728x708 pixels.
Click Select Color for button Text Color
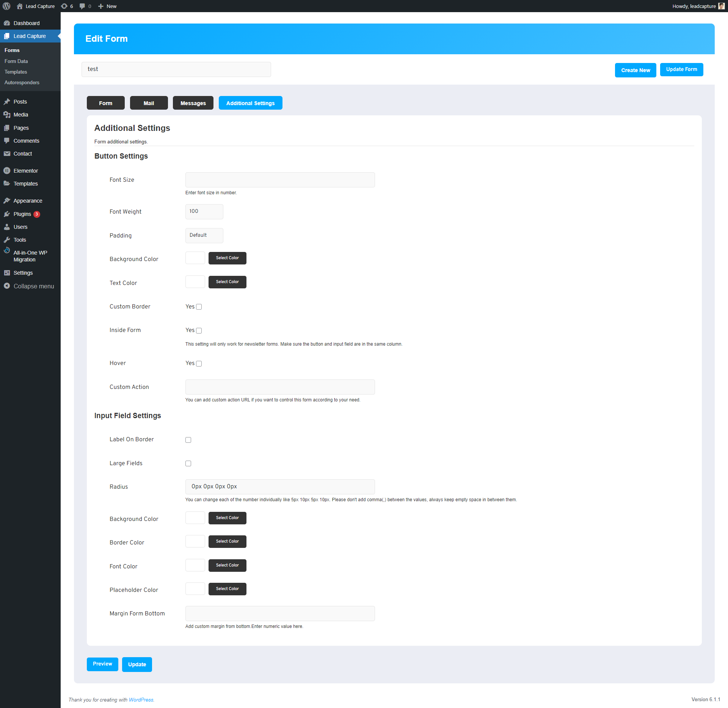[227, 282]
